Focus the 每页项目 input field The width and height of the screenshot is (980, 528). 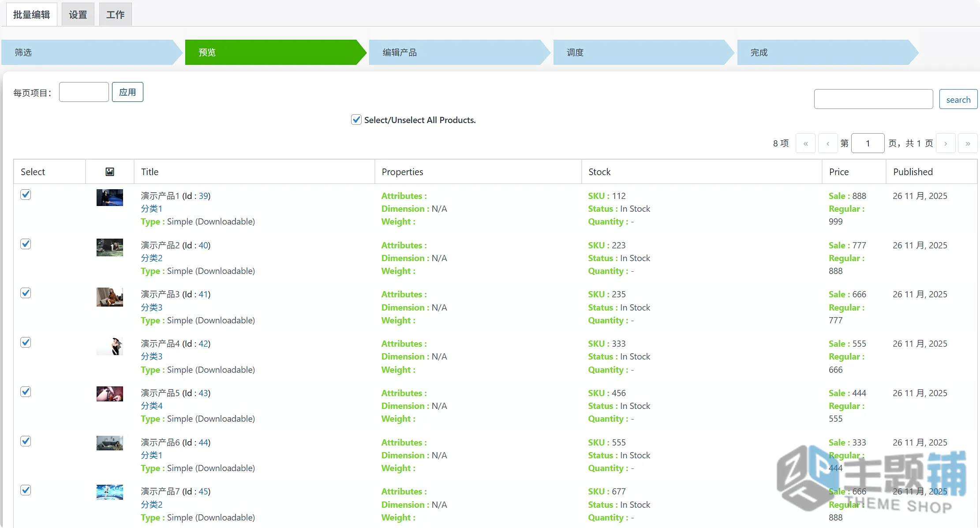pyautogui.click(x=84, y=92)
